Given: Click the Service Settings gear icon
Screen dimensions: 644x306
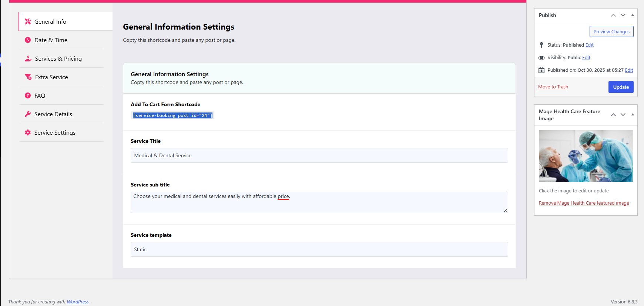Looking at the screenshot, I should pyautogui.click(x=28, y=132).
